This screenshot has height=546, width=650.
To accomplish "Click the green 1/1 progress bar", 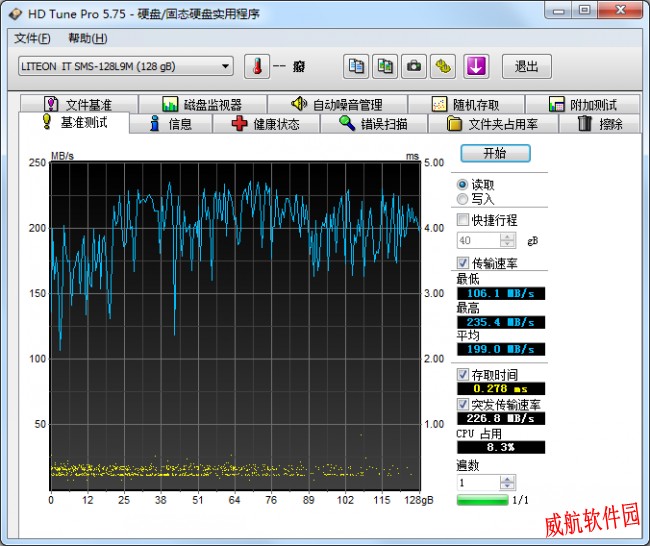I will [483, 500].
